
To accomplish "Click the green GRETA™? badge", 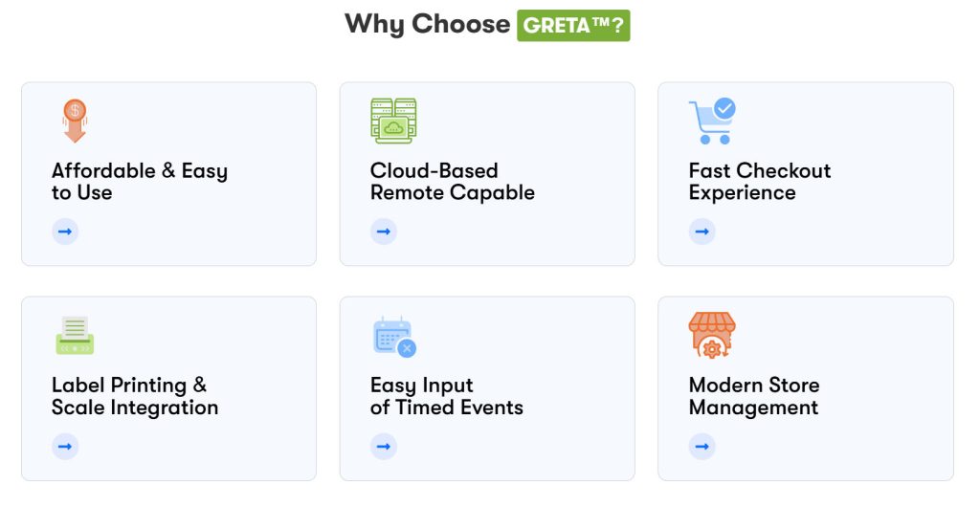I will 573,25.
